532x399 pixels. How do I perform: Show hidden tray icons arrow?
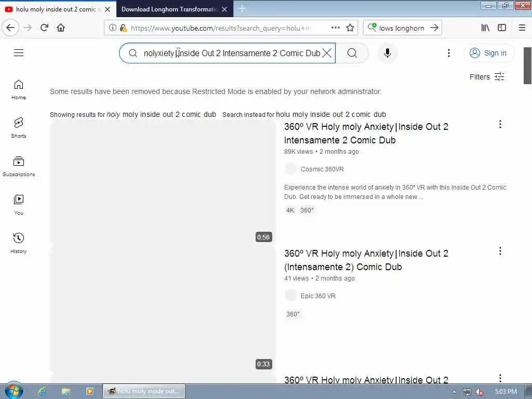click(454, 392)
